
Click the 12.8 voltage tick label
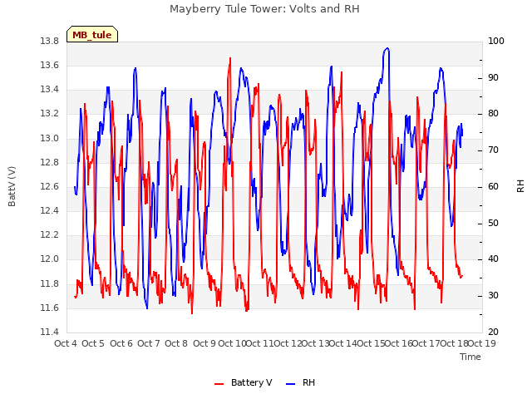coord(50,163)
